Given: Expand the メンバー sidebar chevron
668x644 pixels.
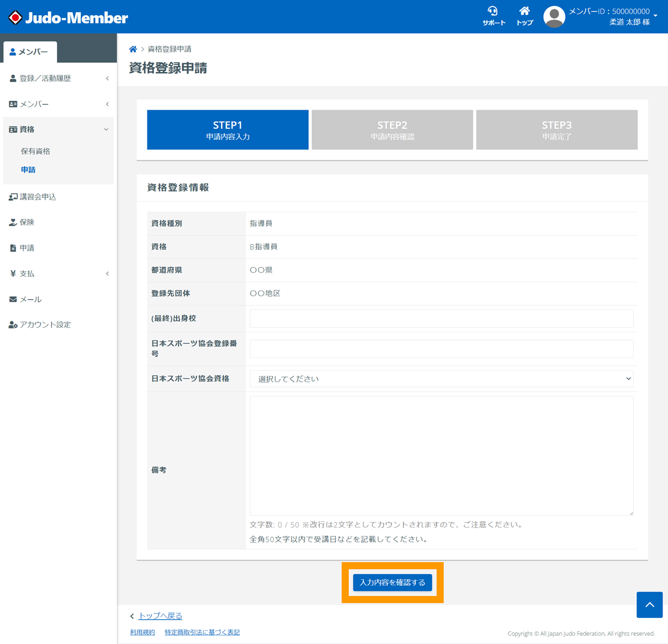Looking at the screenshot, I should [108, 104].
